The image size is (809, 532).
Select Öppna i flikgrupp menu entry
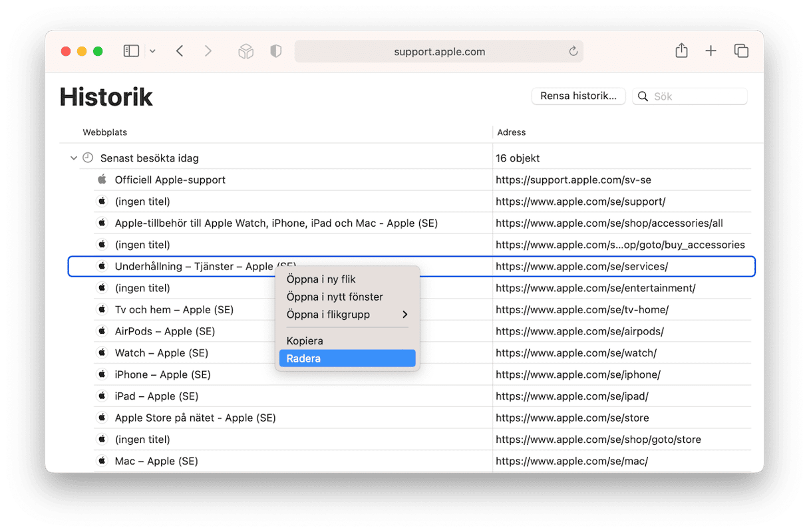coord(347,315)
